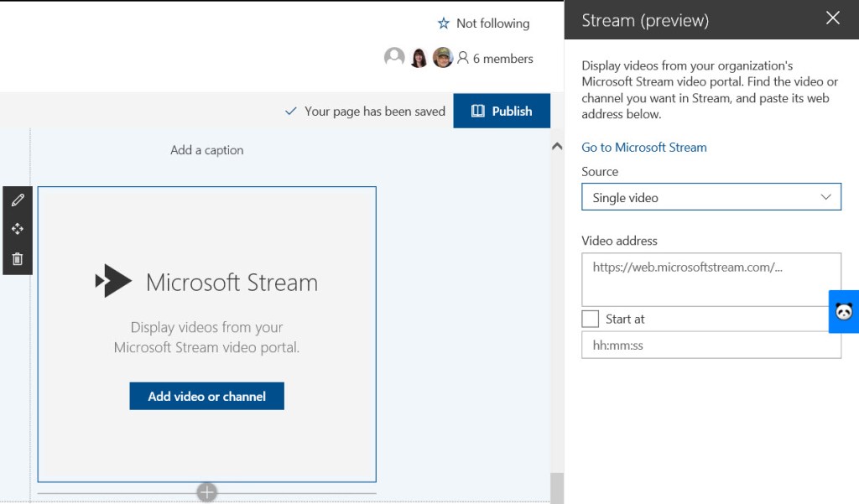
Task: Click the Stream (preview) pane title
Action: [645, 20]
